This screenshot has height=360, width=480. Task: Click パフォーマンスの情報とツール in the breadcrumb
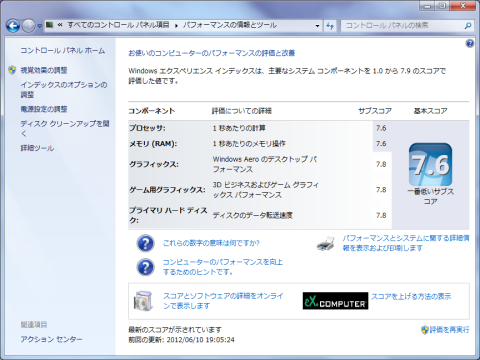coord(230,25)
